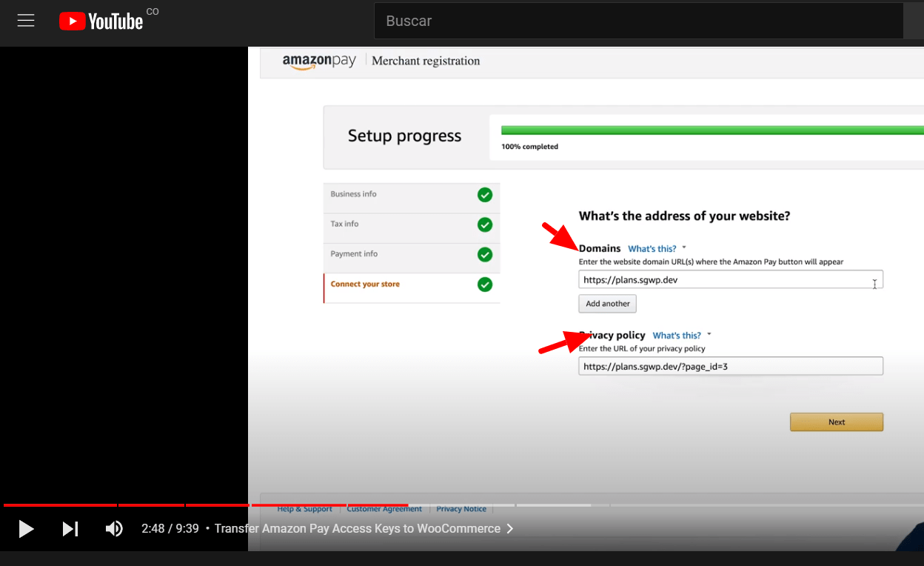The image size is (924, 566).
Task: Click the 'Setup progress' heading
Action: pos(404,136)
